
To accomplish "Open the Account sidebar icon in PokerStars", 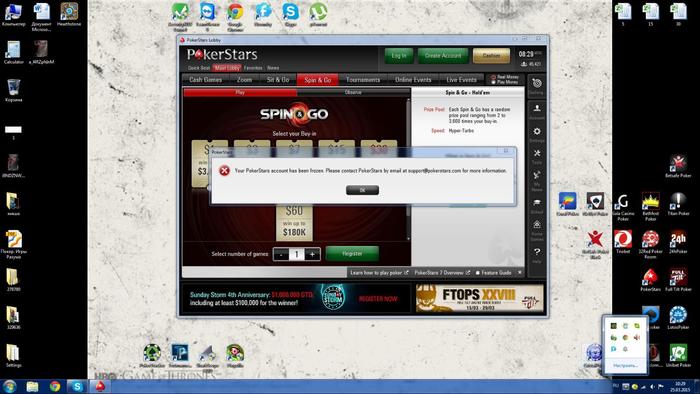I will 537,112.
